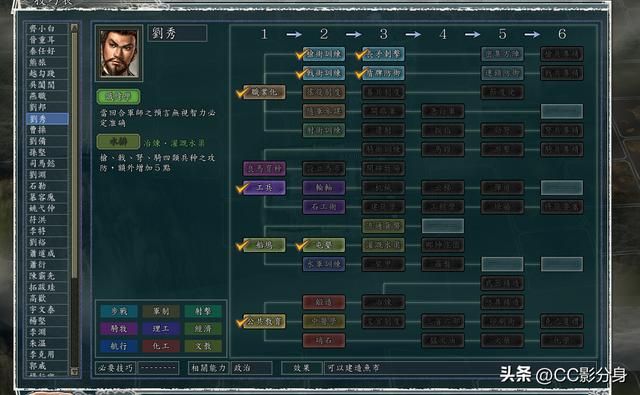The height and width of the screenshot is (395, 640).
Task: Click the 劉秀 name field
Action: point(177,33)
